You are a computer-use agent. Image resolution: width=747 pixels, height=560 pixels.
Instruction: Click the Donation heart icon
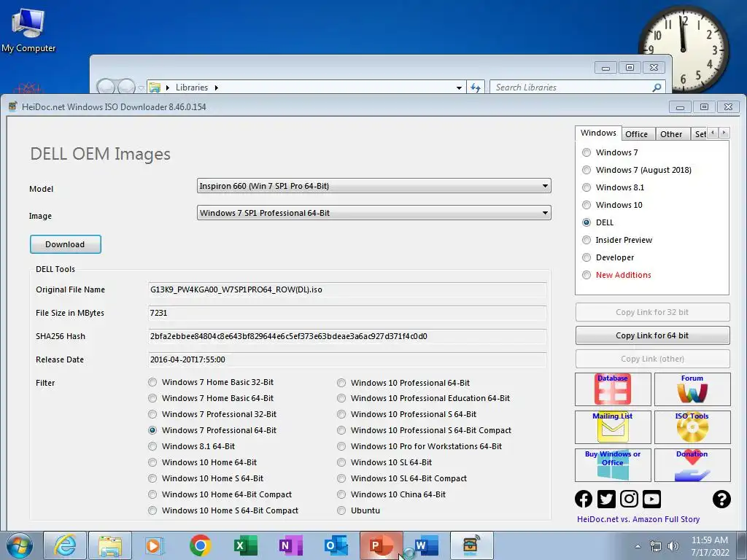(692, 464)
